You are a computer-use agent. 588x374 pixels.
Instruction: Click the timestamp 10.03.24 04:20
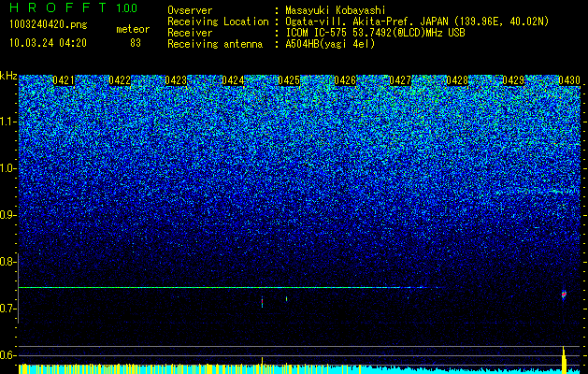coord(48,43)
